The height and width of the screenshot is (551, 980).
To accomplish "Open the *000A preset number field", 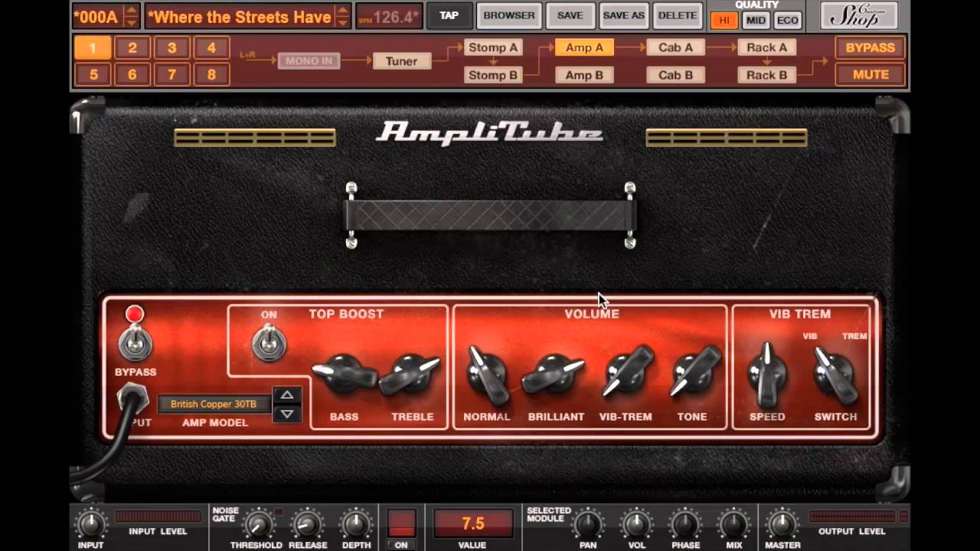I will (97, 16).
